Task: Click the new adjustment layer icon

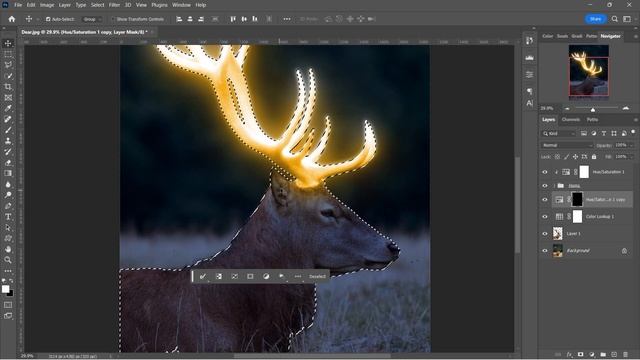Action: tap(592, 354)
